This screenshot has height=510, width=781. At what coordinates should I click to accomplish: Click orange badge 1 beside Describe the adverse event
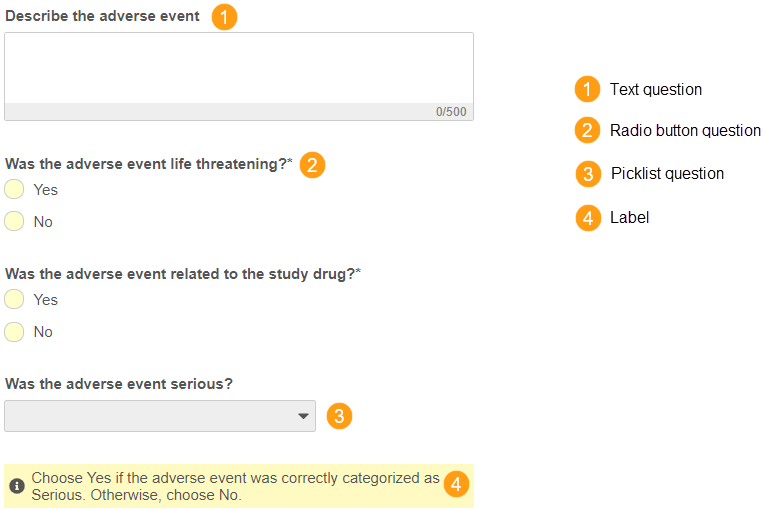pos(225,17)
